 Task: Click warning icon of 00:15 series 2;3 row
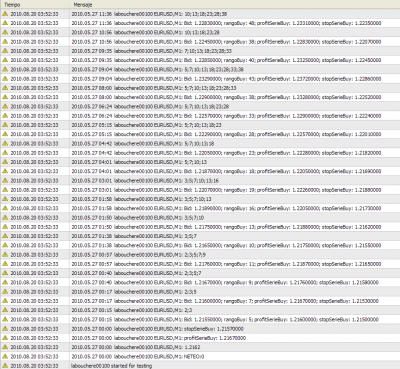[x=5, y=310]
